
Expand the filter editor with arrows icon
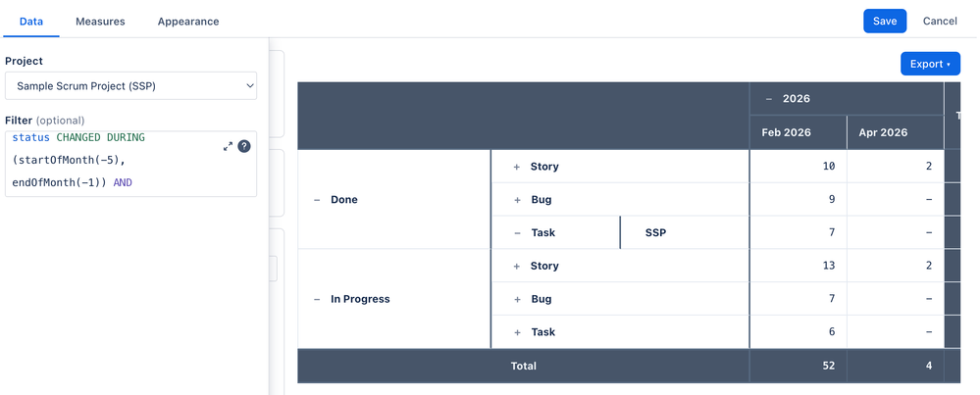[x=228, y=146]
